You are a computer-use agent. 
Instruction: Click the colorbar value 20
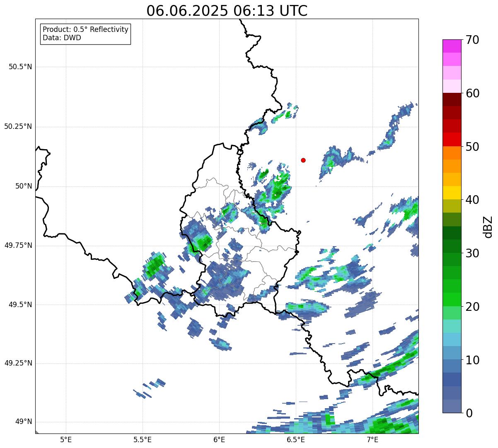tap(472, 307)
